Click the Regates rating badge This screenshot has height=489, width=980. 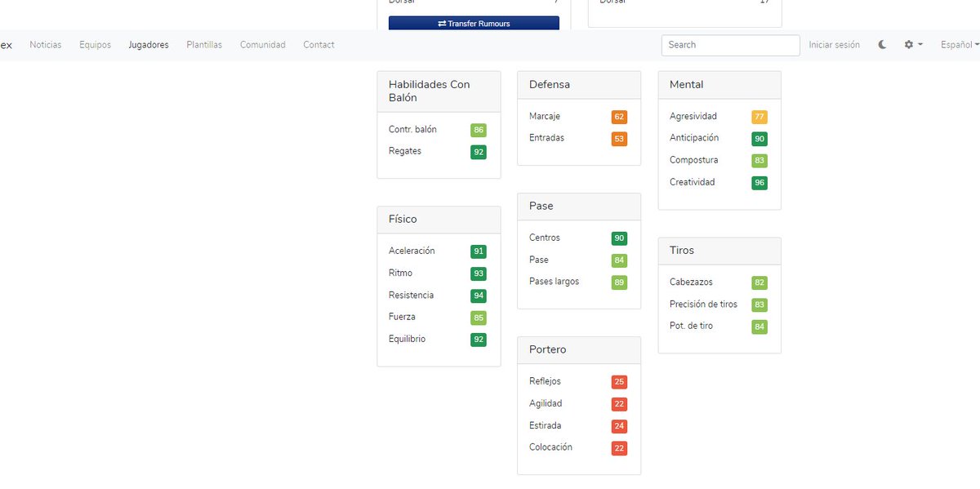click(479, 152)
